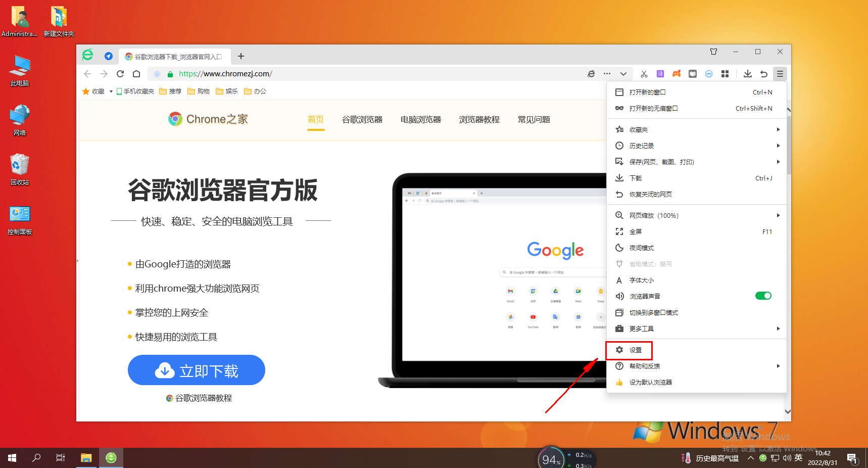Click the 立即下载 download button

point(197,370)
